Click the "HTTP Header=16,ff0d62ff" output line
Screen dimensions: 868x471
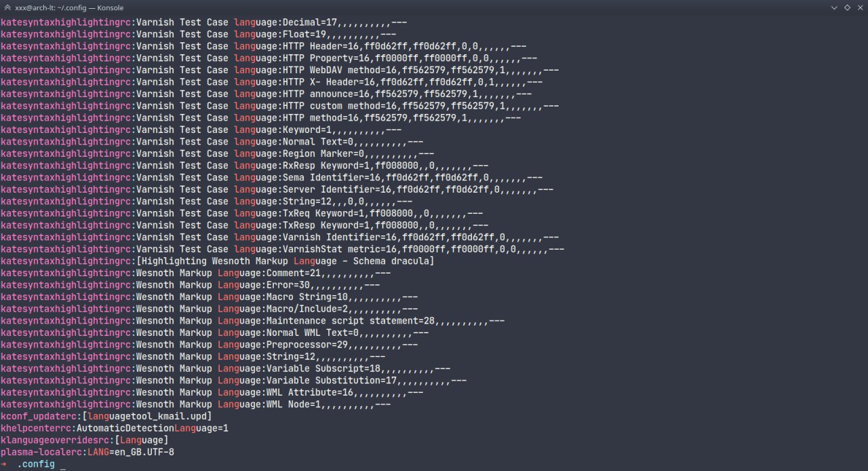pos(263,46)
